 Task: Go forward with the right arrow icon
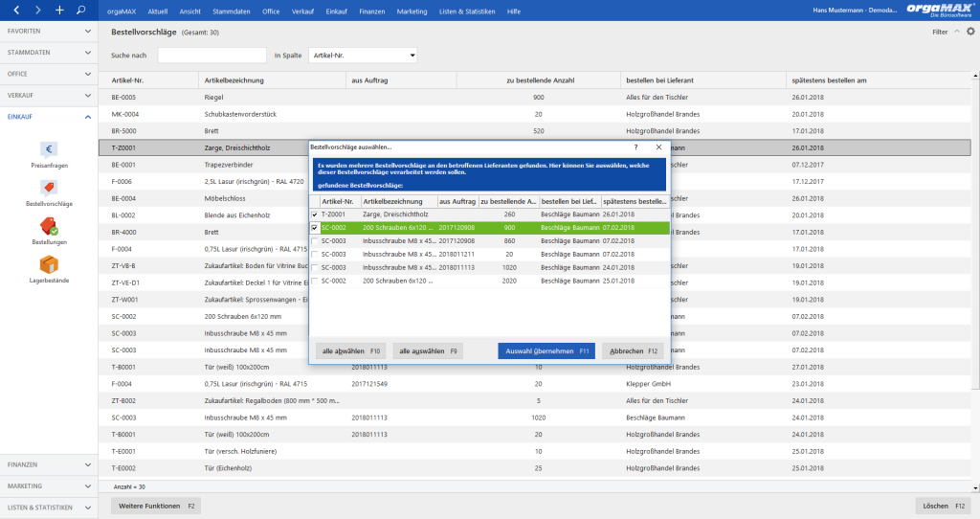click(x=37, y=10)
